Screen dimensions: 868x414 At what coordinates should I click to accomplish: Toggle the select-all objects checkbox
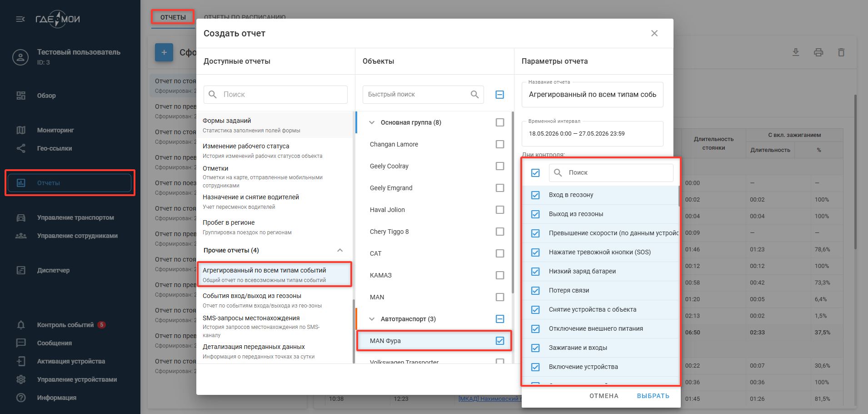pos(499,95)
